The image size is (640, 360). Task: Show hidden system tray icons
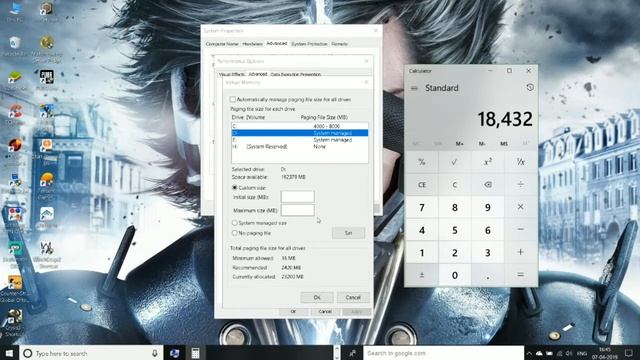click(x=529, y=353)
